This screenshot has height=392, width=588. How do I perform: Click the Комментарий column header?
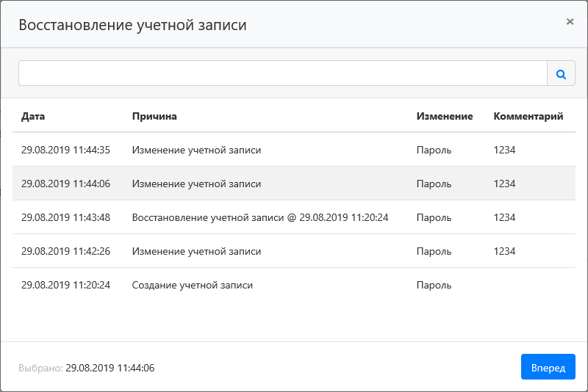click(x=528, y=116)
